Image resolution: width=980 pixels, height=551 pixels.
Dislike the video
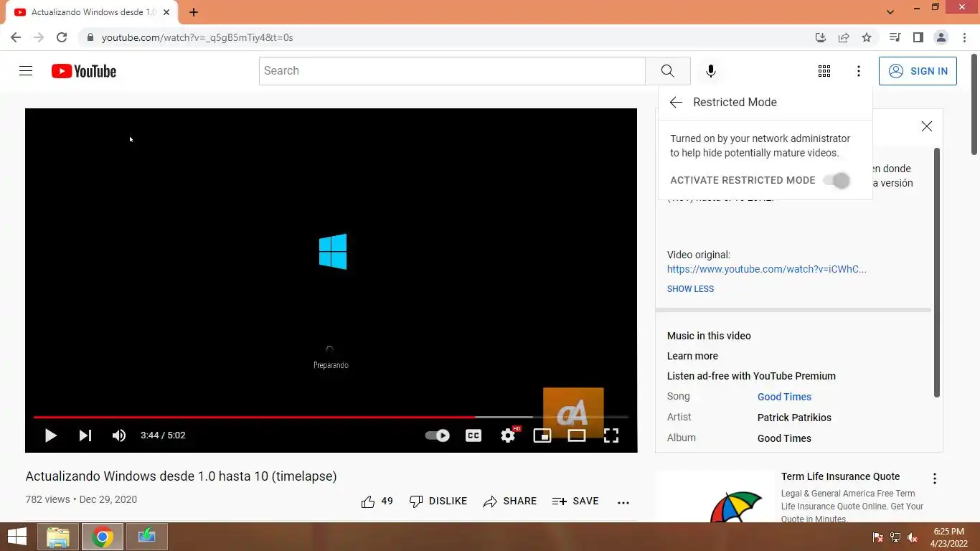pyautogui.click(x=438, y=501)
